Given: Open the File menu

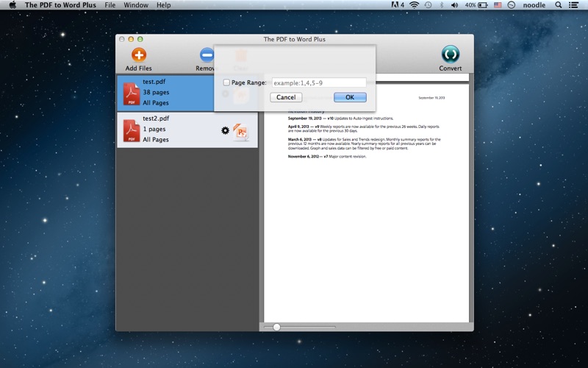Looking at the screenshot, I should coord(110,5).
